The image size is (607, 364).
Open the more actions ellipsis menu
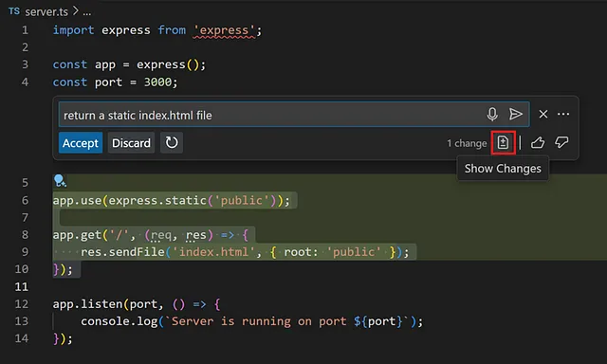click(x=563, y=114)
